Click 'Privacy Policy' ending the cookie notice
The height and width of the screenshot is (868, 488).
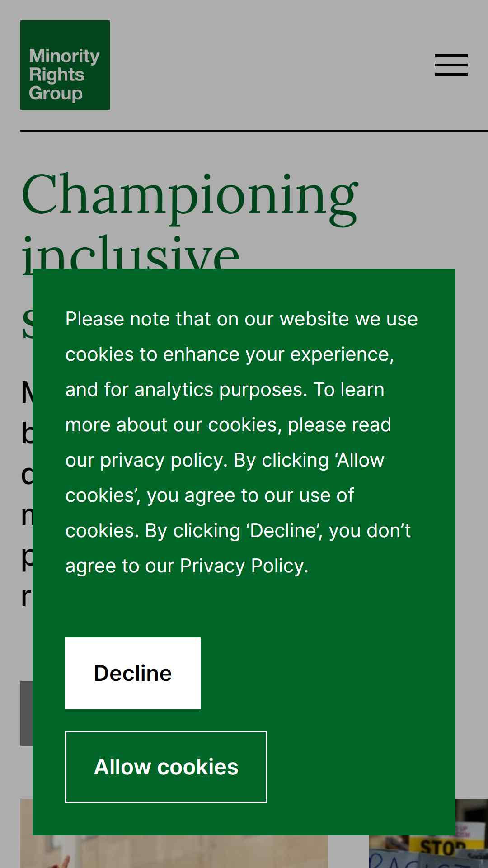tap(244, 566)
